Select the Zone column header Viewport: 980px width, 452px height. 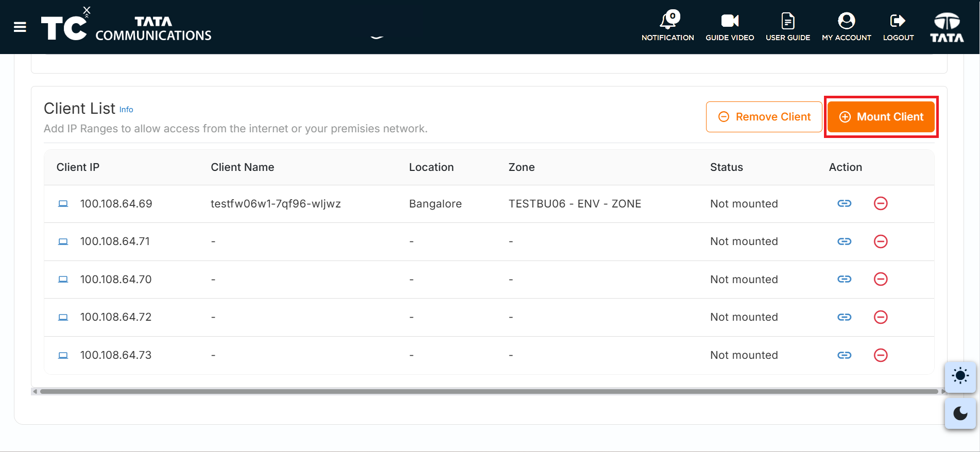point(522,167)
